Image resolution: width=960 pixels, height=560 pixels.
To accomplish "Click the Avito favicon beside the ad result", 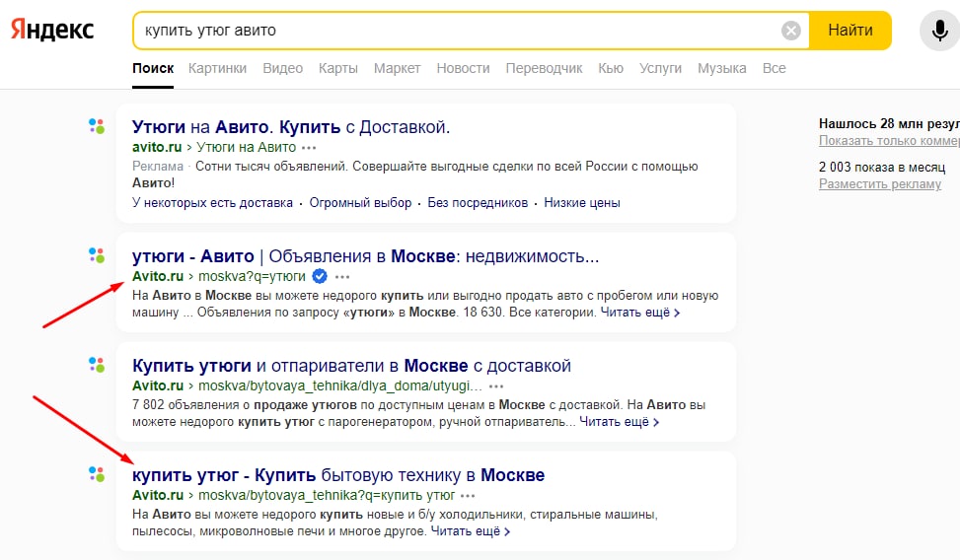I will point(97,126).
